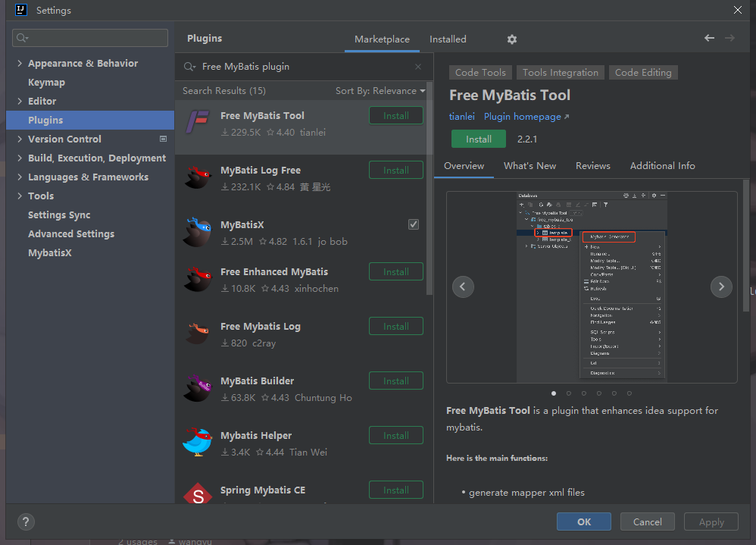Click Mybatis Helper blue bird icon

point(197,442)
